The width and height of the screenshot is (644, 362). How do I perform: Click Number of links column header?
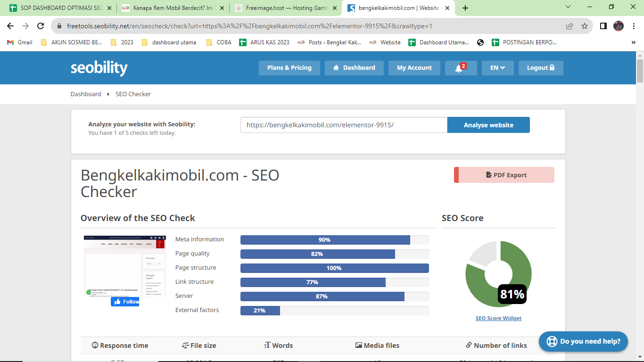(x=496, y=346)
